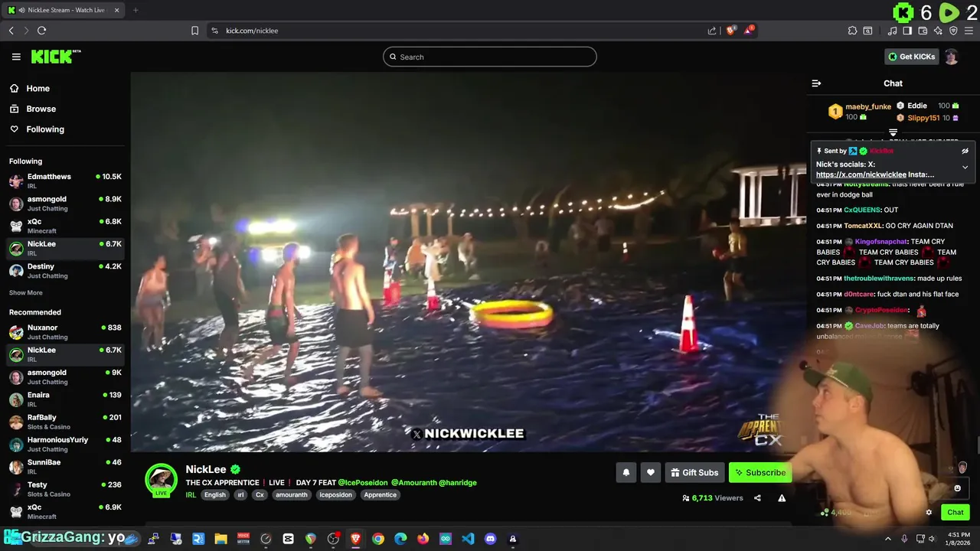
Task: Expand Show More following list
Action: [26, 293]
